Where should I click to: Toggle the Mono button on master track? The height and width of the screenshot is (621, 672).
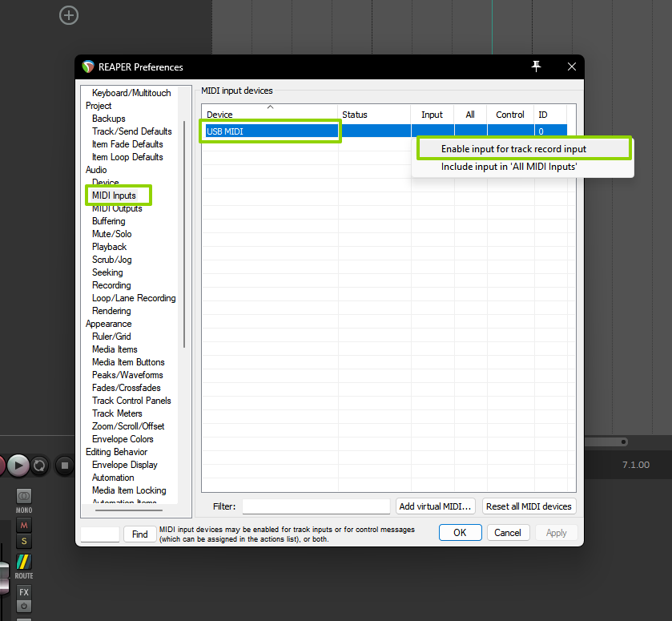coord(24,497)
